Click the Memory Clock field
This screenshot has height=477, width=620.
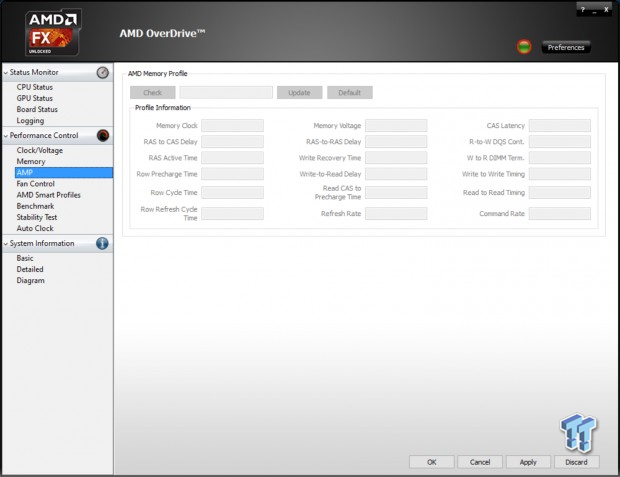[x=232, y=126]
